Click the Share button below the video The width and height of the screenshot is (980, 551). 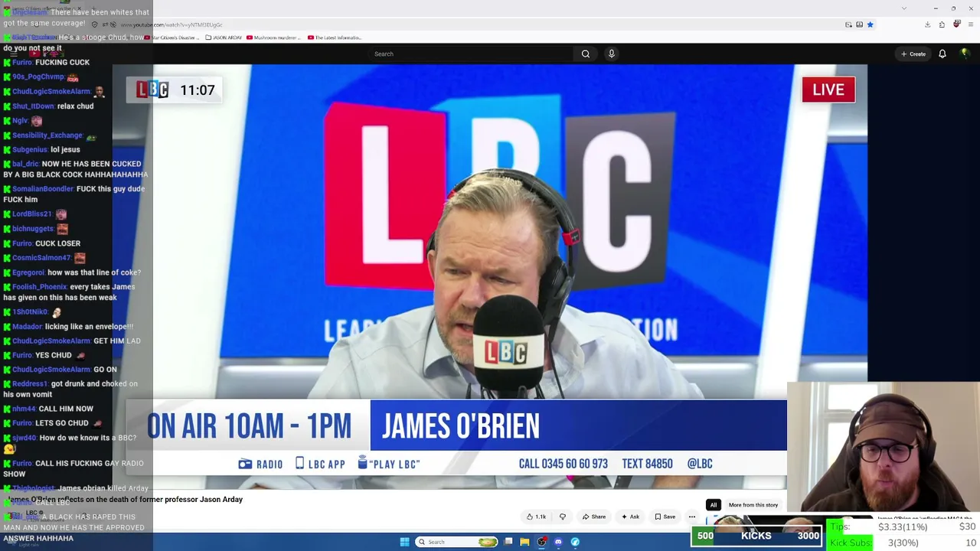click(x=594, y=517)
